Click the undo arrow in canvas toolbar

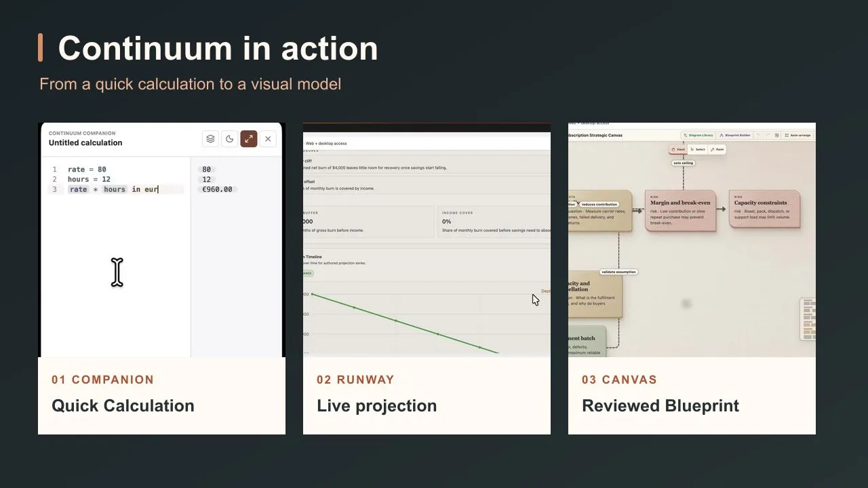(759, 135)
